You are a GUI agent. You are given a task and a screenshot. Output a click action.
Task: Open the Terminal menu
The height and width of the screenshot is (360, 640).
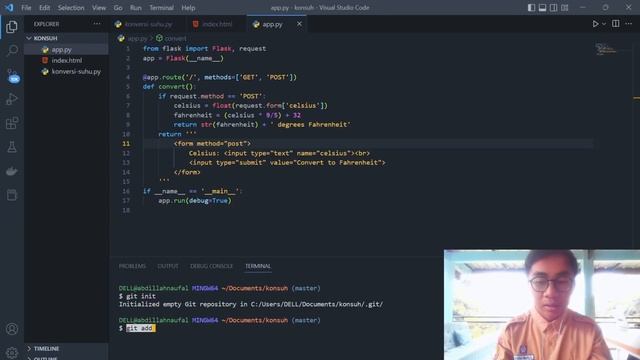click(x=161, y=7)
